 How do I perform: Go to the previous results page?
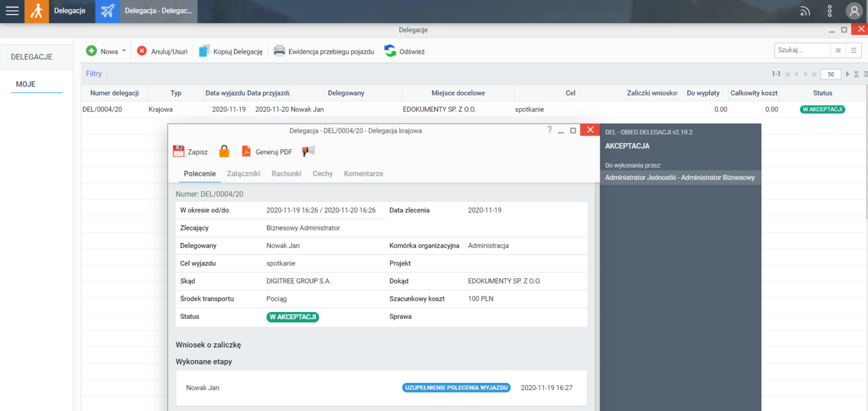click(x=796, y=74)
